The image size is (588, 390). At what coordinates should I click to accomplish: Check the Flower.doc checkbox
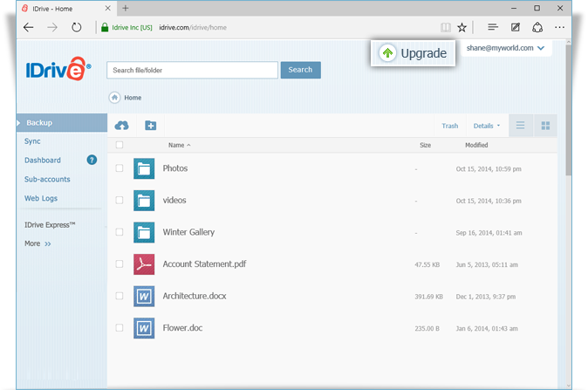click(x=120, y=327)
